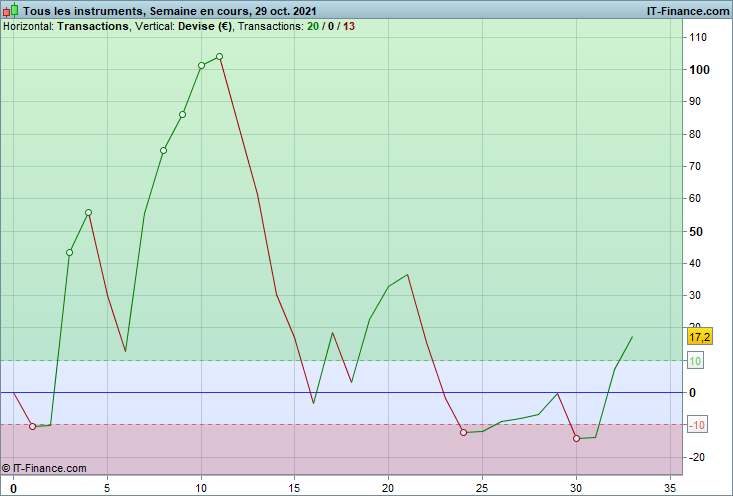The image size is (733, 496).
Task: Select the circle marker at transaction 9 near 86
Action: pos(182,115)
